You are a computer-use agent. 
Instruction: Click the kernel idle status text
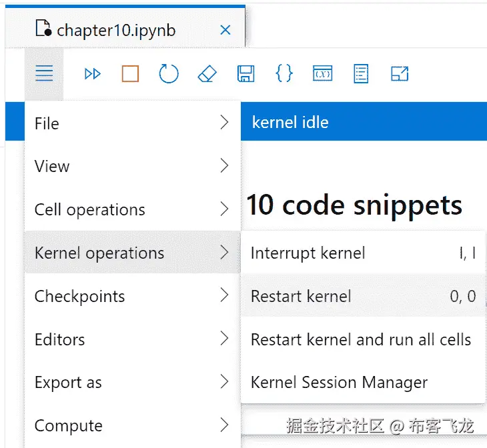click(290, 122)
